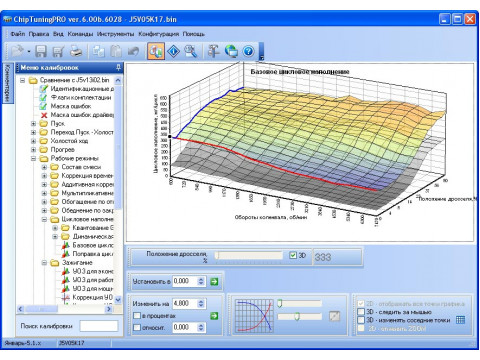Expand the Прогрев folder
Image resolution: width=480 pixels, height=360 pixels.
pos(33,150)
